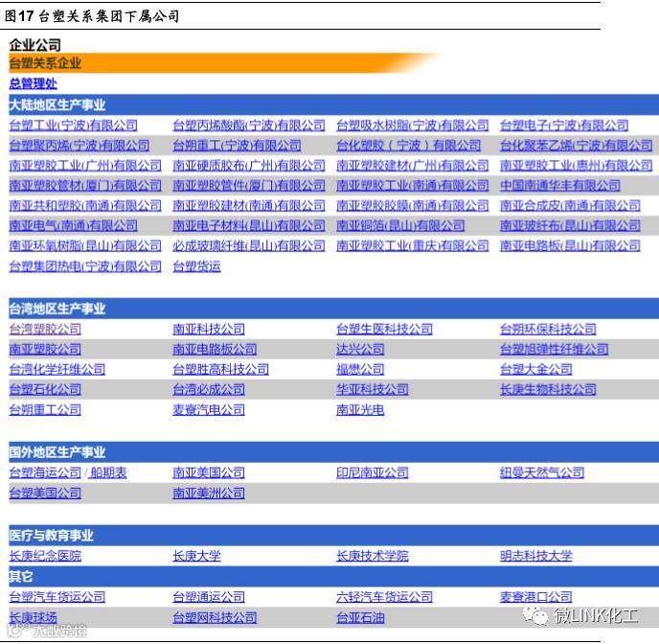Viewport: 659px width, 644px height.
Task: Click 麦寮港口公司 link
Action: [535, 597]
